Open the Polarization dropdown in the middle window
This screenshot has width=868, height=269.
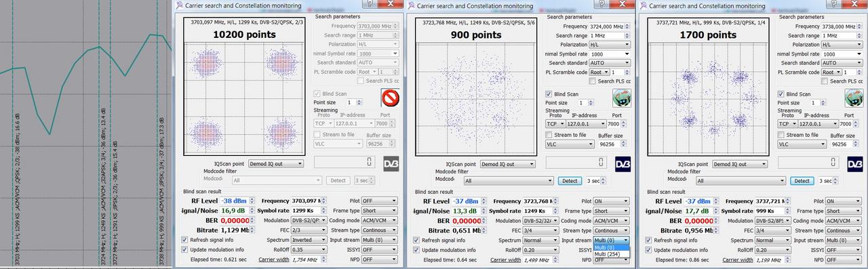(x=610, y=45)
